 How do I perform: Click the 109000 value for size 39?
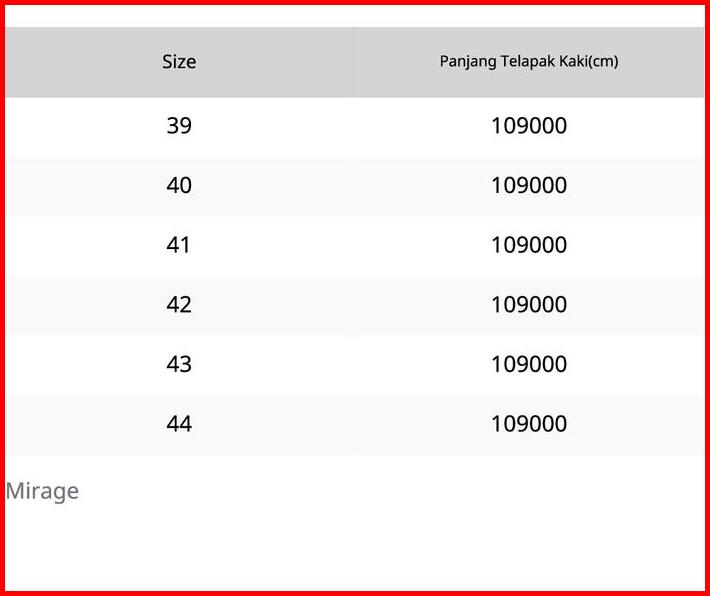pyautogui.click(x=529, y=126)
